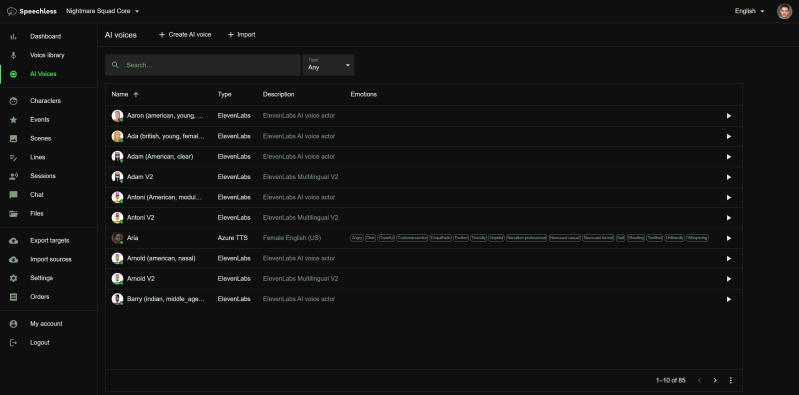Play the Arnold V2 voice sample

[x=729, y=279]
